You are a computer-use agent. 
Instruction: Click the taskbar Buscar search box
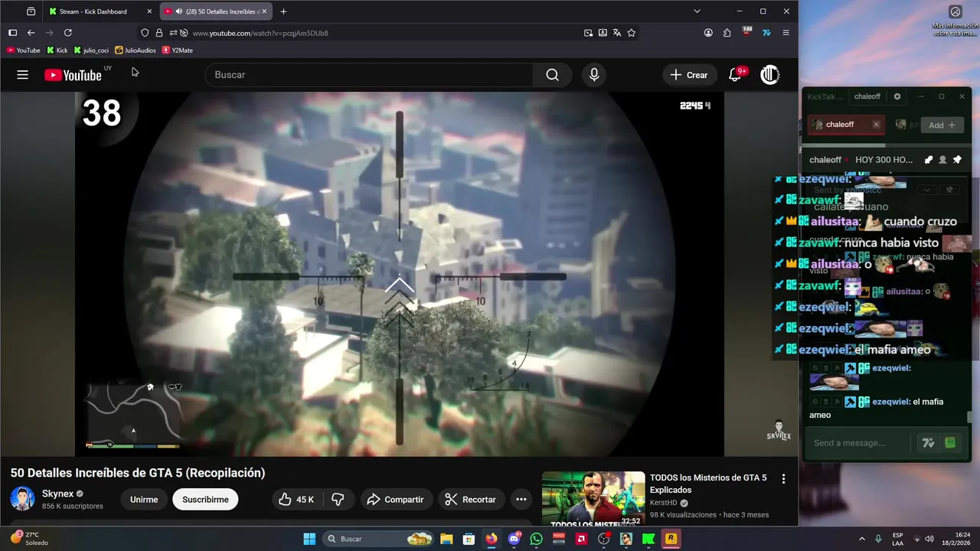(379, 539)
